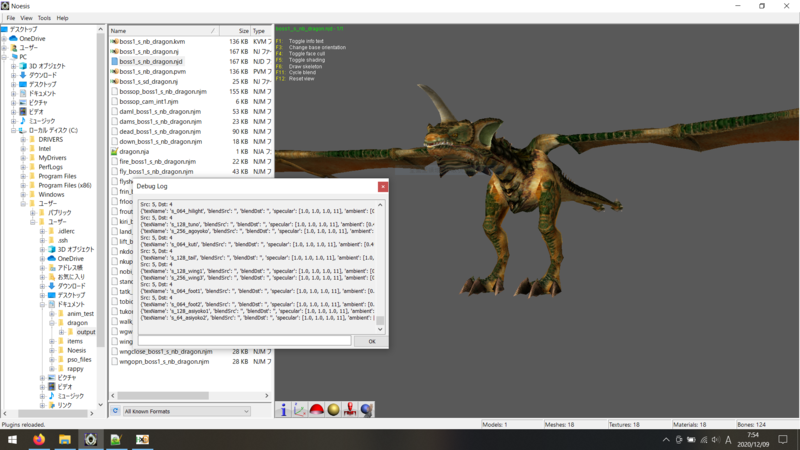Show hidden system tray icons
Image resolution: width=800 pixels, height=450 pixels.
(666, 439)
